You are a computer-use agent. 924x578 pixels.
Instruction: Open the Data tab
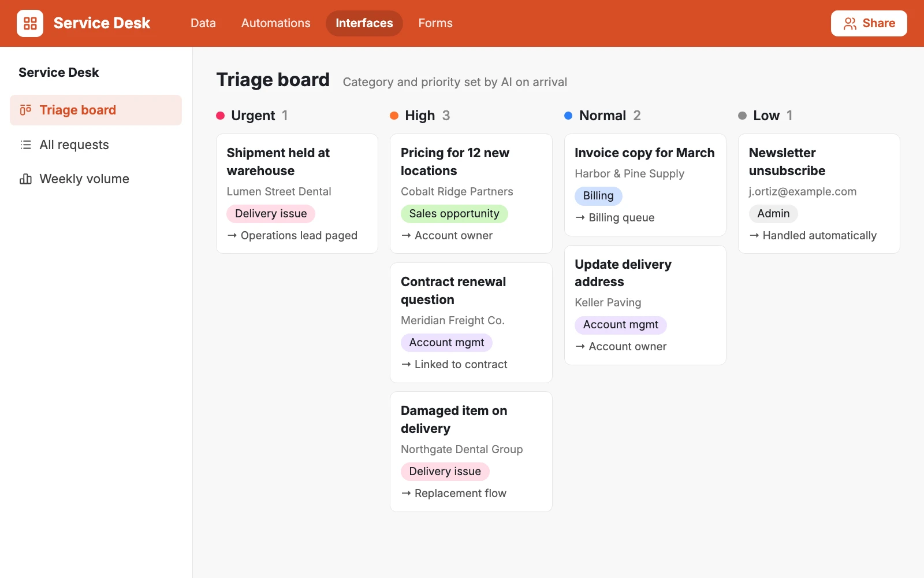point(203,23)
